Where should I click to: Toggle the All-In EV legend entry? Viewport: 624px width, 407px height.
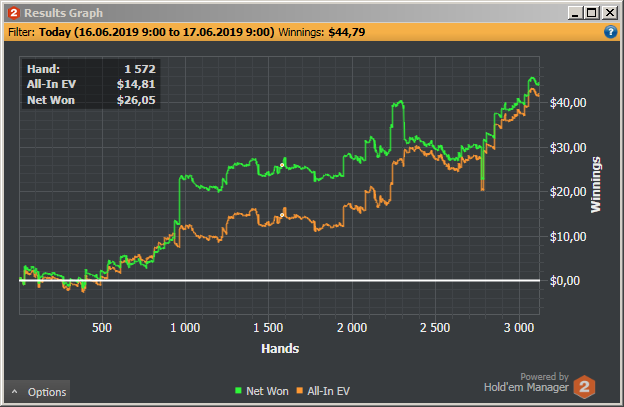tap(323, 391)
